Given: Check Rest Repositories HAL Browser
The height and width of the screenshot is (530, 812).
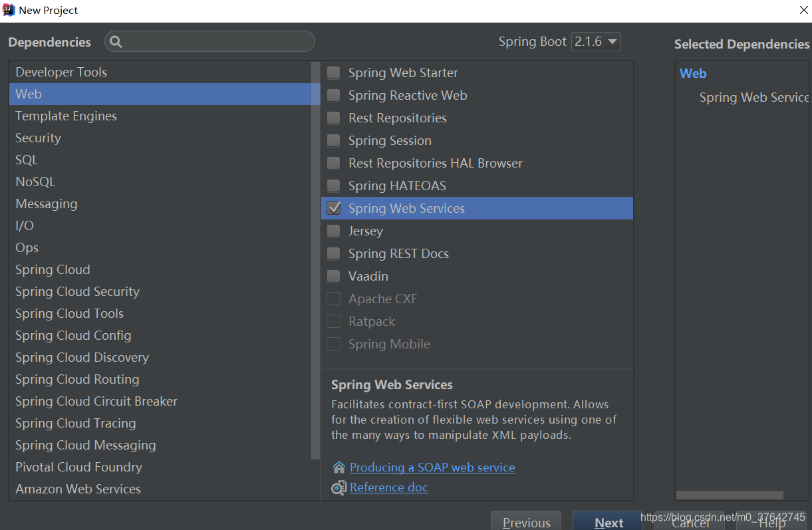Looking at the screenshot, I should (334, 163).
